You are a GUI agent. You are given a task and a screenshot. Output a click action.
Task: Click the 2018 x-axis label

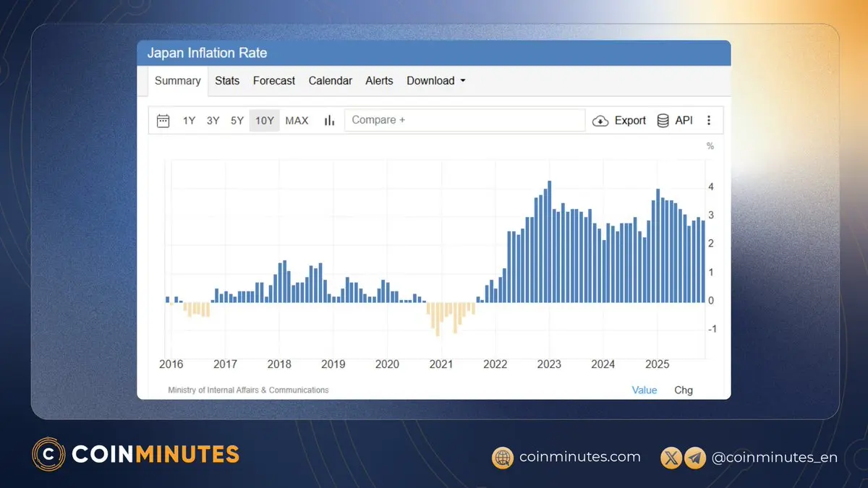279,364
